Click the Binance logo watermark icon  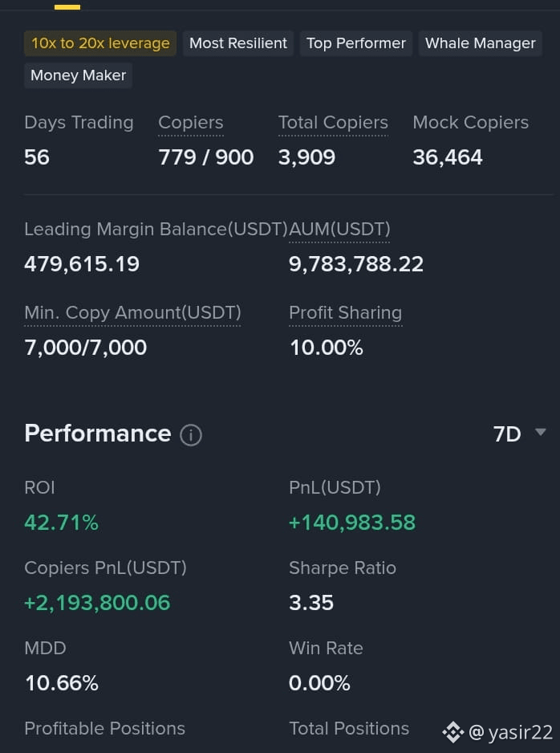(x=452, y=732)
